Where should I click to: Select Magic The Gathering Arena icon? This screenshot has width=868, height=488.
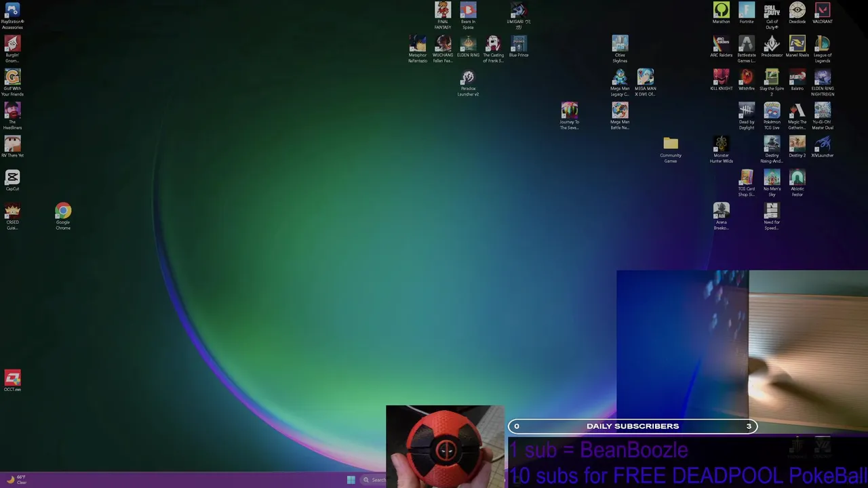pyautogui.click(x=797, y=116)
